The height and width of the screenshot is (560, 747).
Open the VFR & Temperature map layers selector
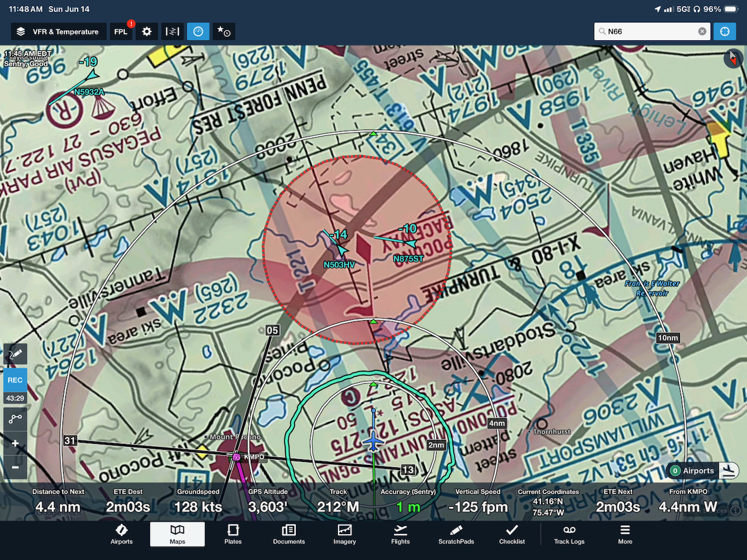tap(58, 32)
